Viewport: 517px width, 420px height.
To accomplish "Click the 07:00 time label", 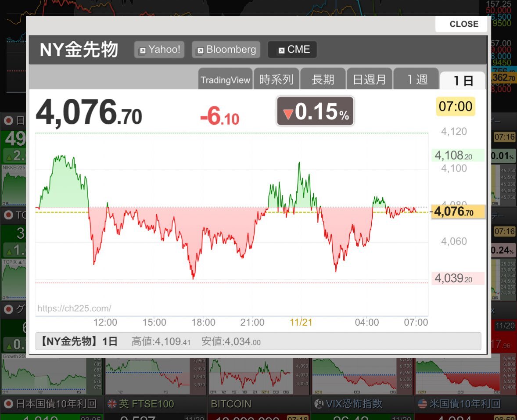I will [x=456, y=107].
